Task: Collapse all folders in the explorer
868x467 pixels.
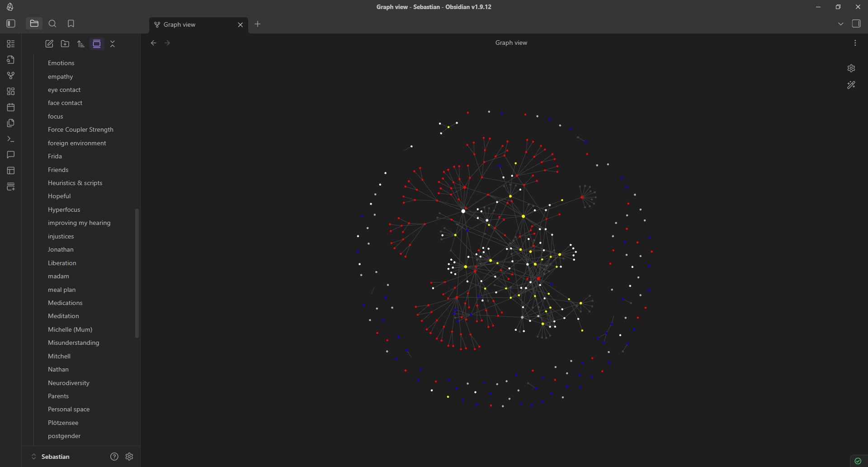Action: pyautogui.click(x=112, y=44)
